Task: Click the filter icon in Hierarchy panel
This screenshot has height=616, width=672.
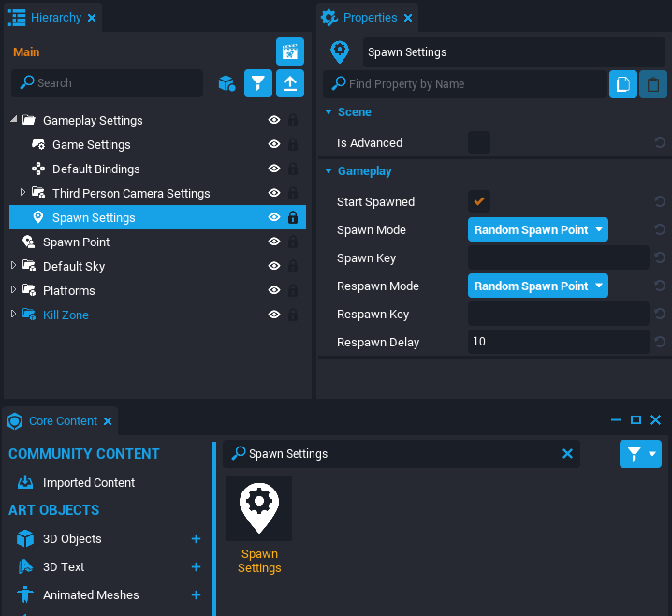Action: coord(258,83)
